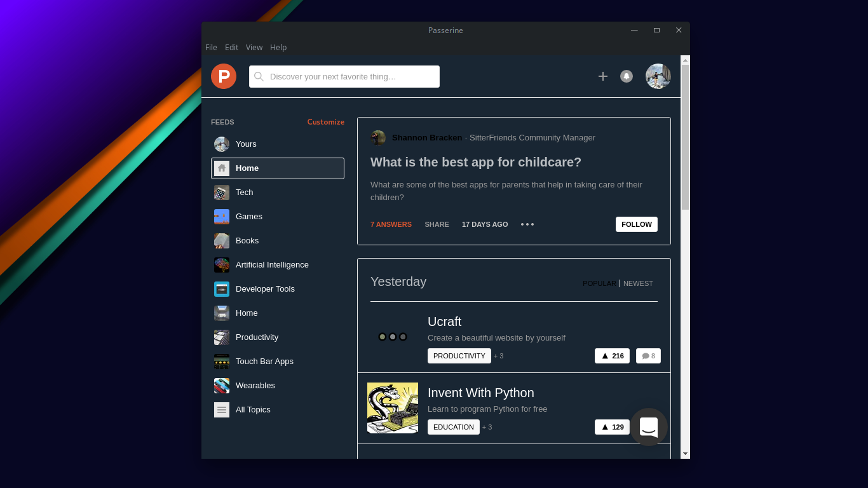
Task: Click the Customize feeds link
Action: tap(326, 122)
